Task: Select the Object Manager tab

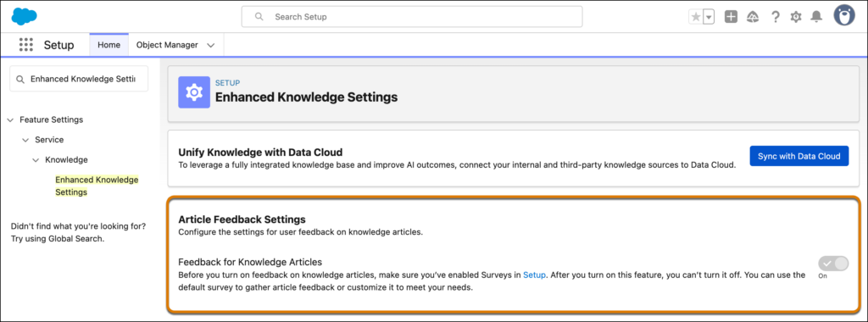Action: (167, 45)
